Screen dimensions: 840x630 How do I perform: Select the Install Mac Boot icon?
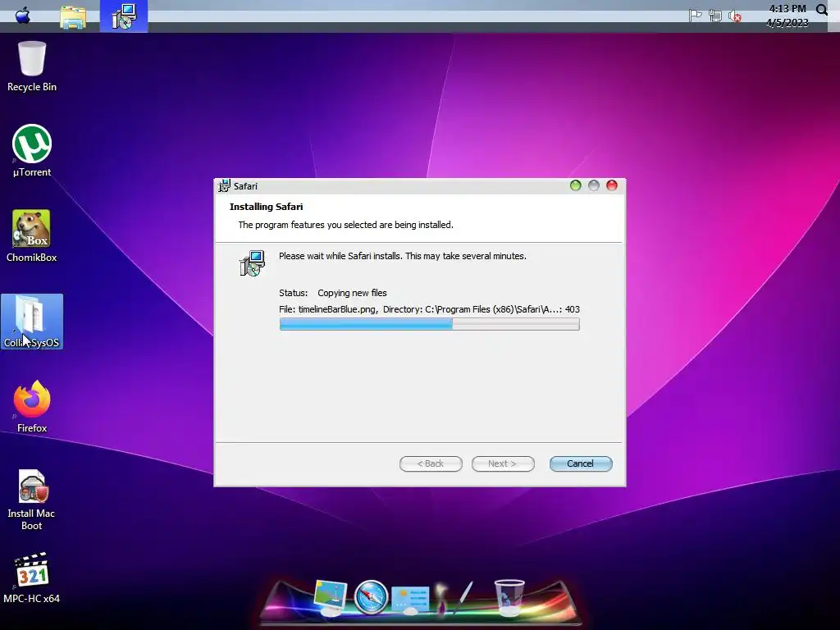click(32, 500)
